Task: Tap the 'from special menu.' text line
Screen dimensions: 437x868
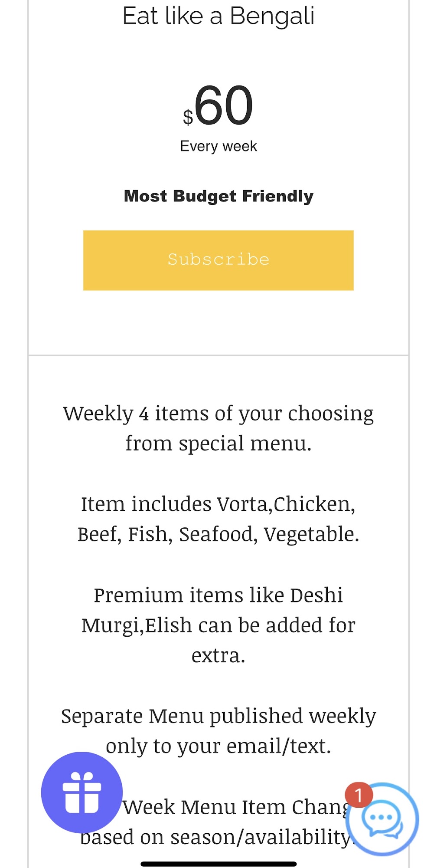Action: 218,444
